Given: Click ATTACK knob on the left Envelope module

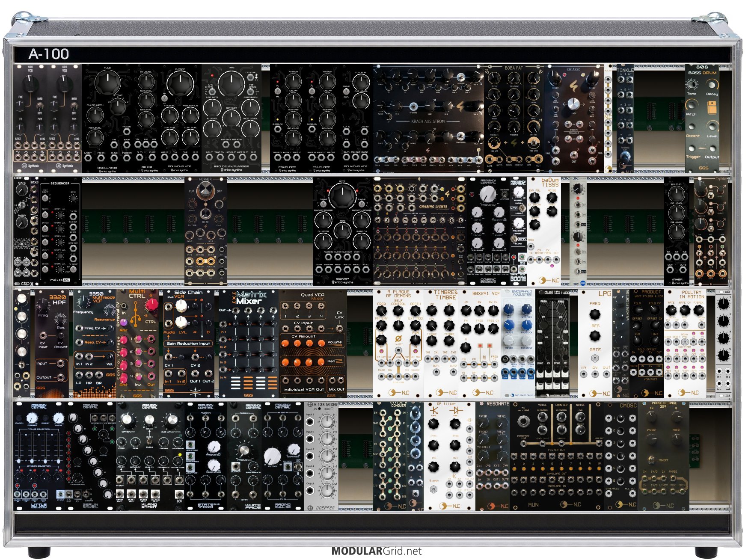Looking at the screenshot, I should pyautogui.click(x=293, y=81).
